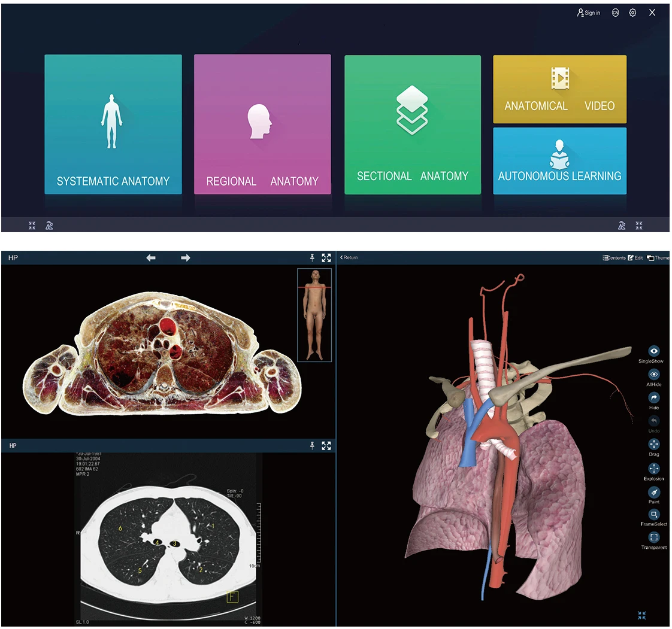Toggle AllHide eye icon

pos(654,375)
